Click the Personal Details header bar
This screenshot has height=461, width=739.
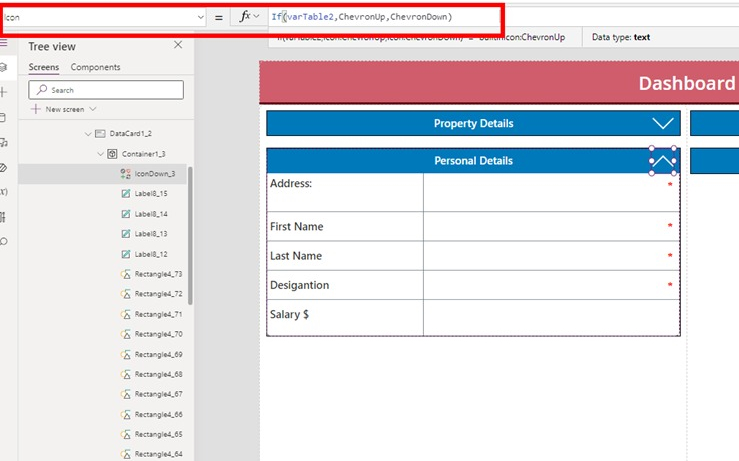[473, 161]
